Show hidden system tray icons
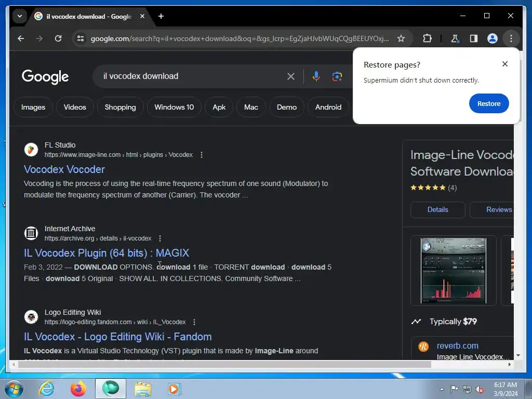This screenshot has width=532, height=399. (x=442, y=389)
